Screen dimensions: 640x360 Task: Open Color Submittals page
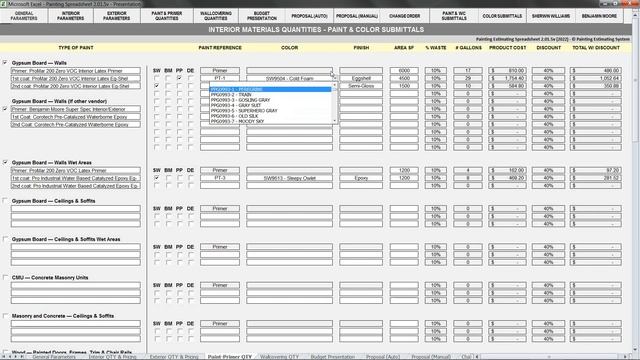point(502,16)
